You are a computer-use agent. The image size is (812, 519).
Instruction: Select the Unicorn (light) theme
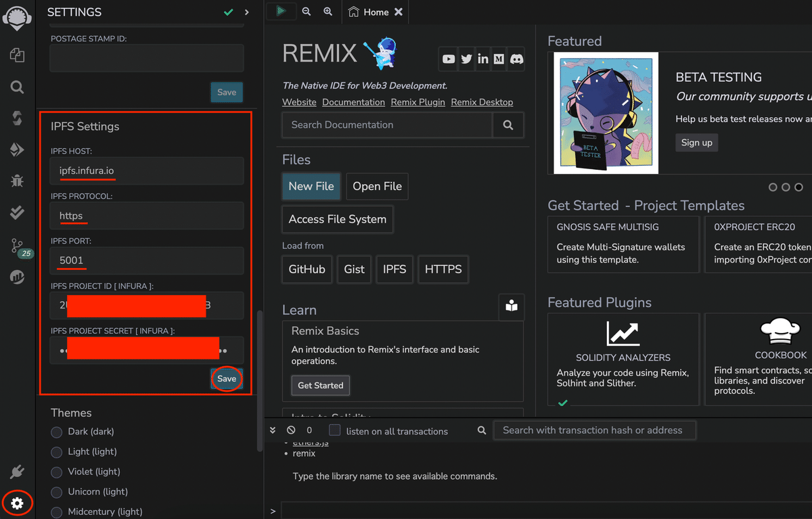click(x=57, y=492)
